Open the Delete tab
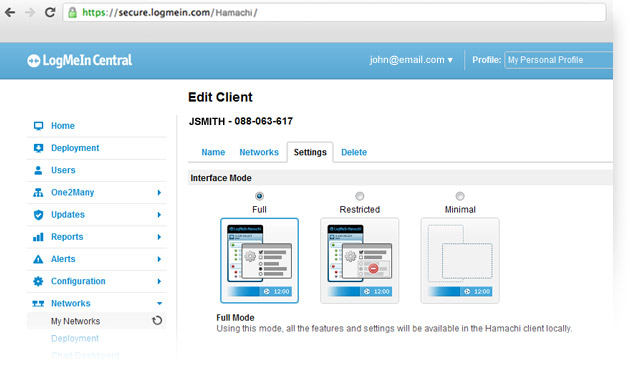 tap(354, 152)
